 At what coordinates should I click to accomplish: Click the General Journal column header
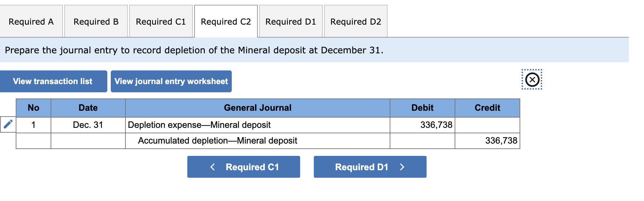[257, 108]
